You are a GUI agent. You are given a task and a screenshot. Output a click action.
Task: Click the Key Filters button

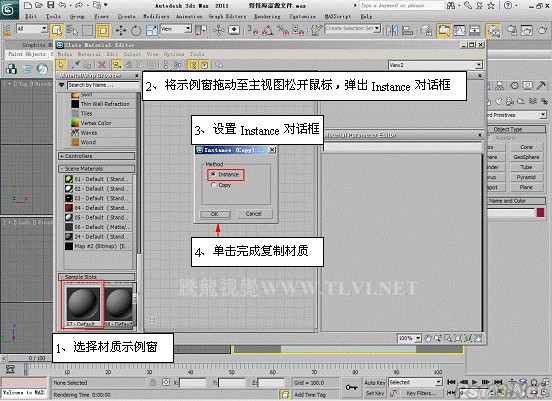click(421, 393)
